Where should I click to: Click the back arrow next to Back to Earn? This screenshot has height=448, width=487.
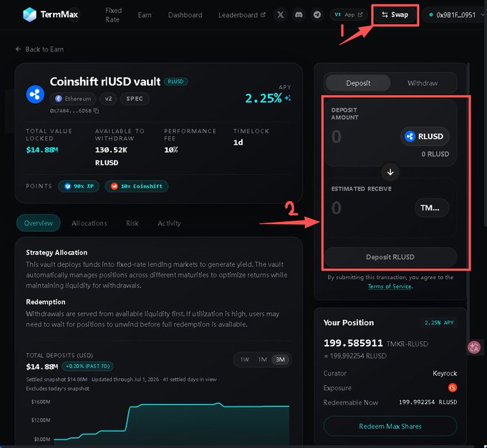pos(18,49)
